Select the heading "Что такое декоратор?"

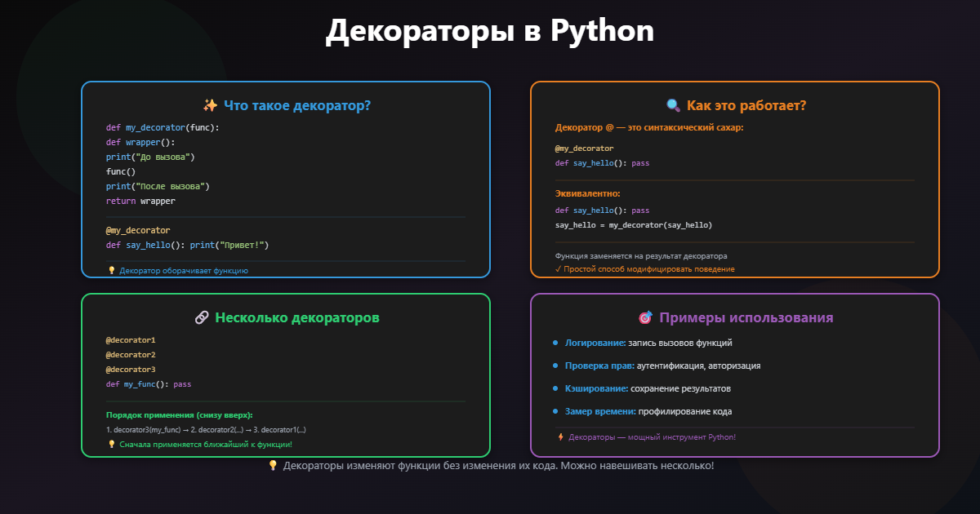[x=297, y=105]
